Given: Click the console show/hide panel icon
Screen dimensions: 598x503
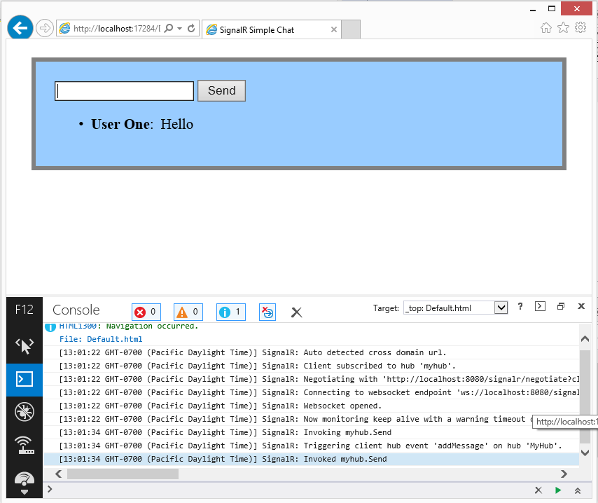Looking at the screenshot, I should (x=540, y=306).
